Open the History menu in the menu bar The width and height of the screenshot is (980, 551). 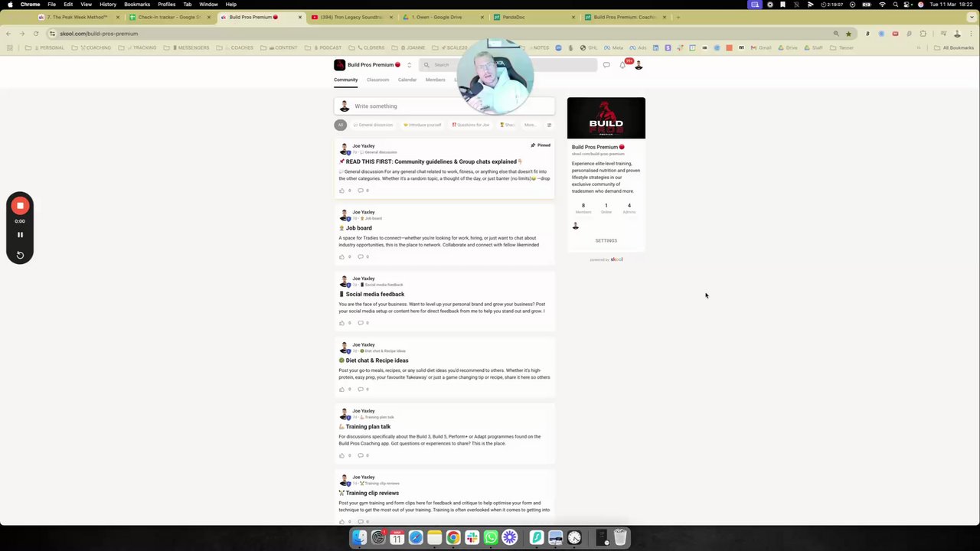click(x=108, y=5)
